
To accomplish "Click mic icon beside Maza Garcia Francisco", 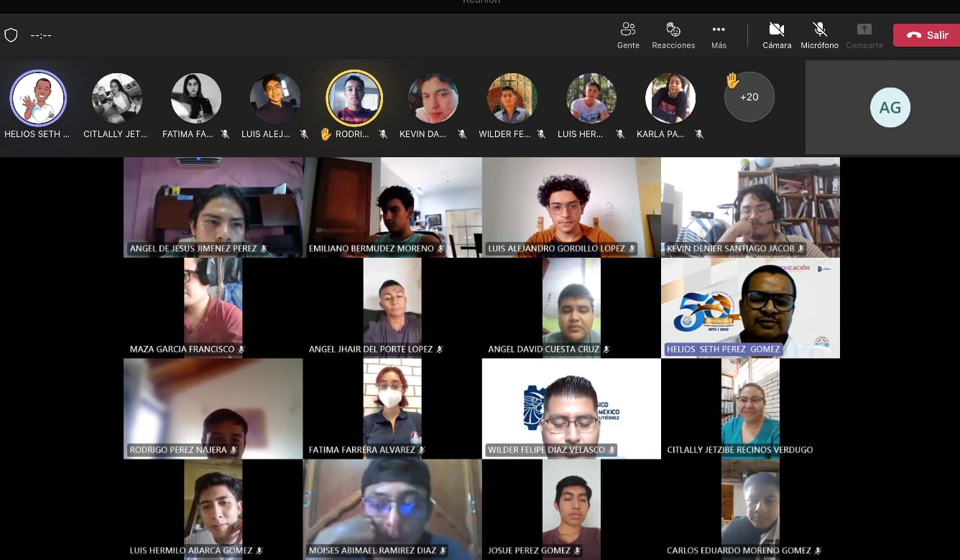I will point(241,349).
